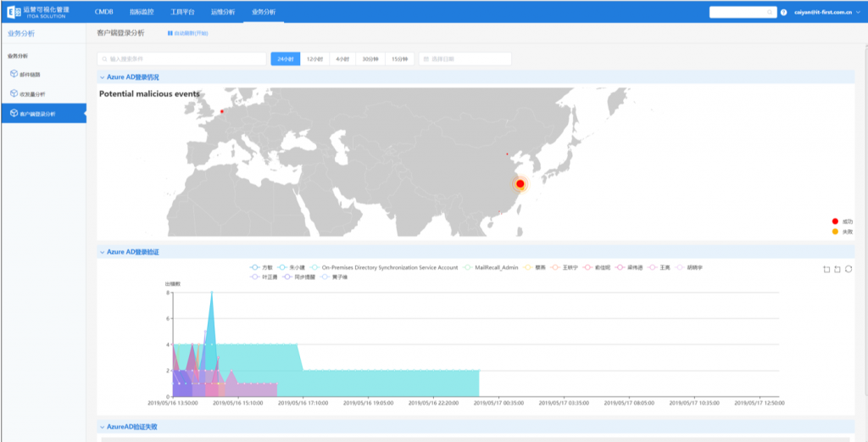The height and width of the screenshot is (442, 868).
Task: Click the ITOA Solution logo icon
Action: (x=14, y=12)
